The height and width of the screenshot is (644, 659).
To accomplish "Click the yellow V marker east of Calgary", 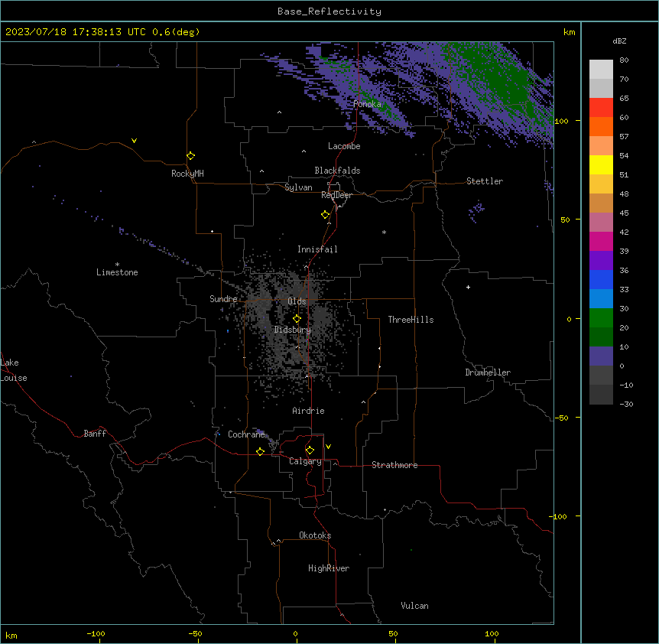I will coord(328,447).
